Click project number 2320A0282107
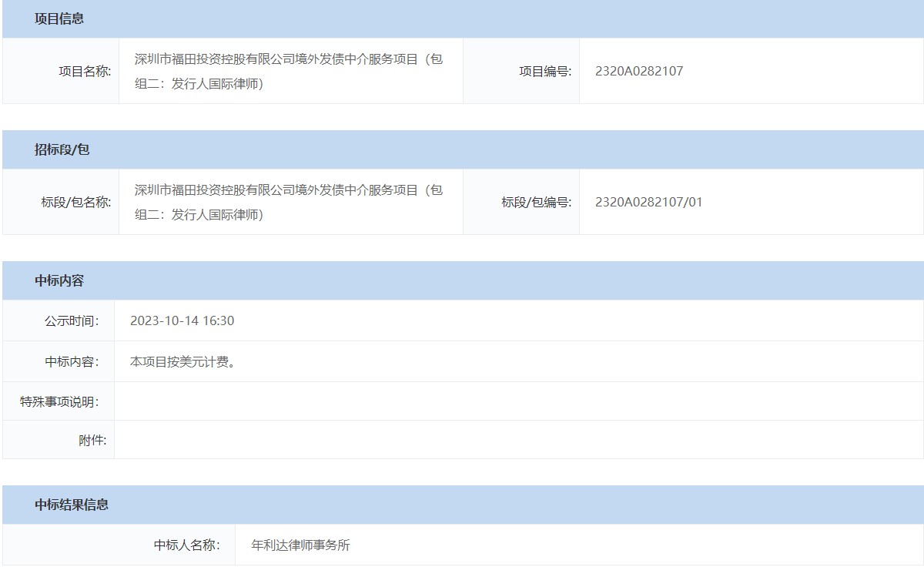 [639, 72]
